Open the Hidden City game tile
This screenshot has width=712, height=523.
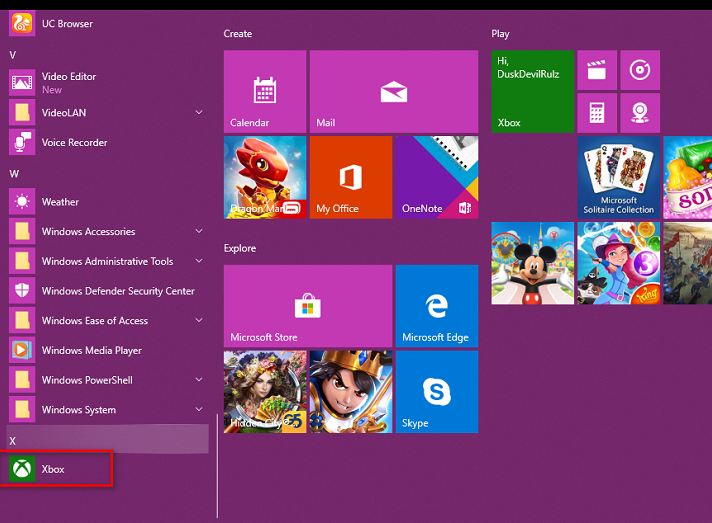coord(265,392)
